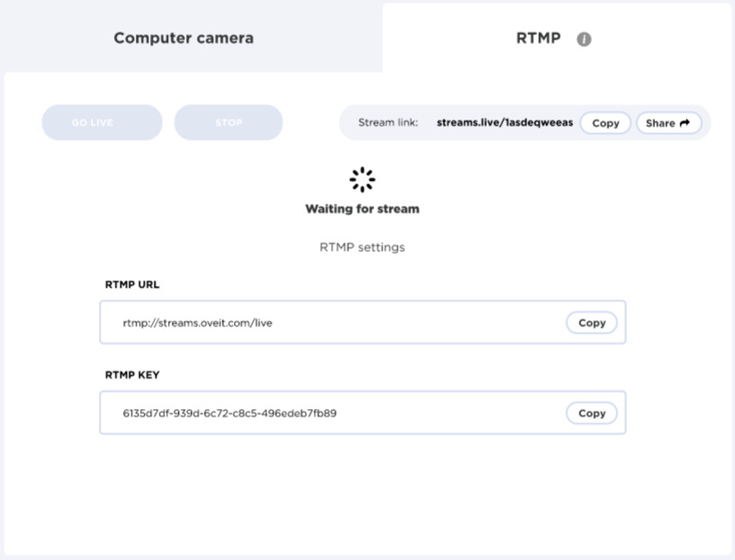735x560 pixels.
Task: Click the 'Stream link:' label
Action: click(388, 123)
